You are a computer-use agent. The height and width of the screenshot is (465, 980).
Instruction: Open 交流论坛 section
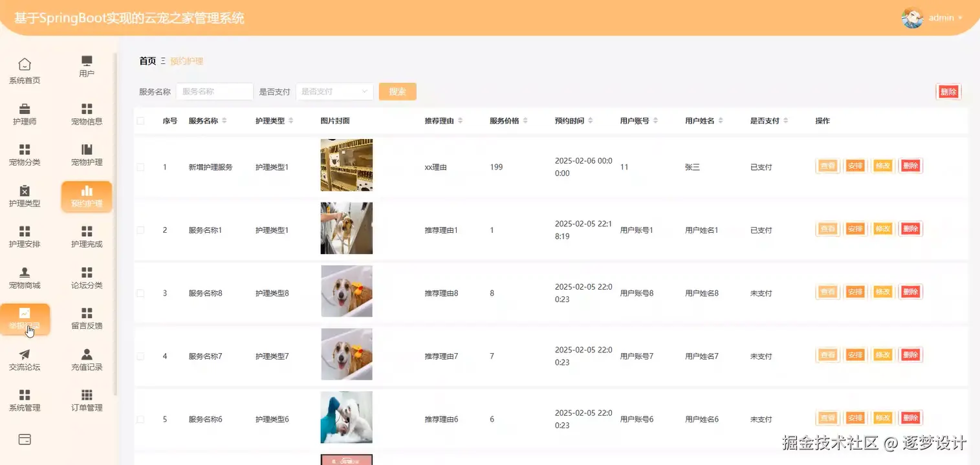[x=25, y=360]
